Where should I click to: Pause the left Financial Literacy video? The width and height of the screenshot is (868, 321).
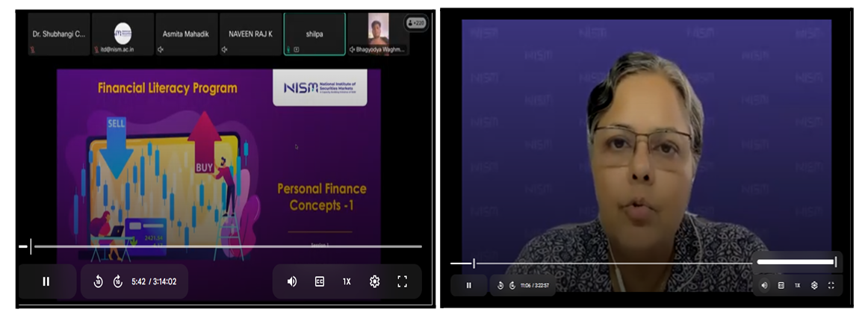pyautogui.click(x=46, y=281)
